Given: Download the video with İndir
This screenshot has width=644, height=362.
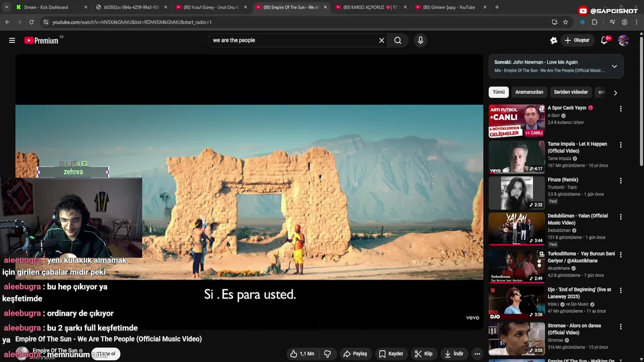Looking at the screenshot, I should (454, 354).
